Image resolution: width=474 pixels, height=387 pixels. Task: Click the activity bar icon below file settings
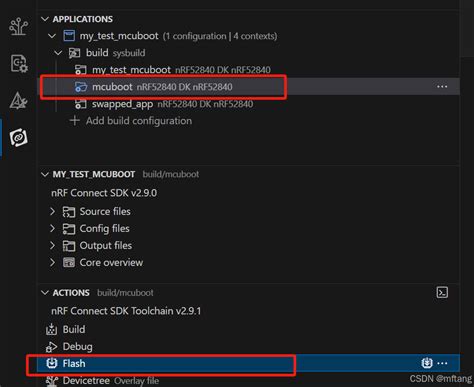coord(18,101)
